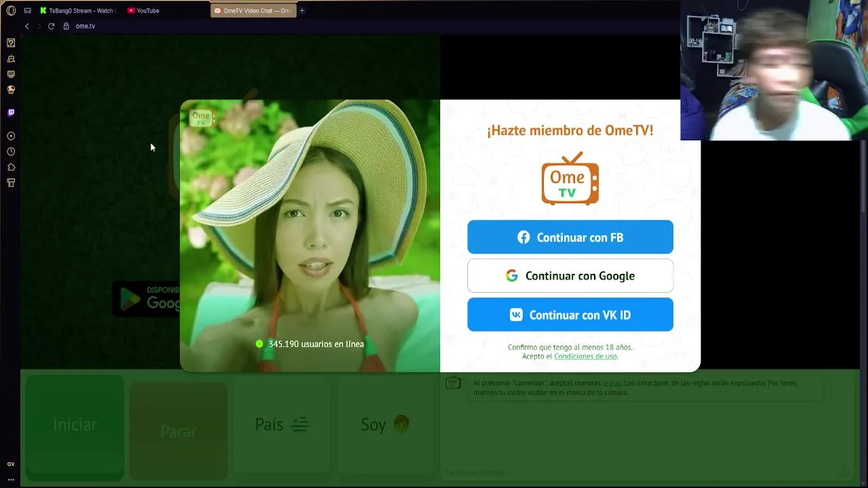Click the chat message input field

click(641, 472)
